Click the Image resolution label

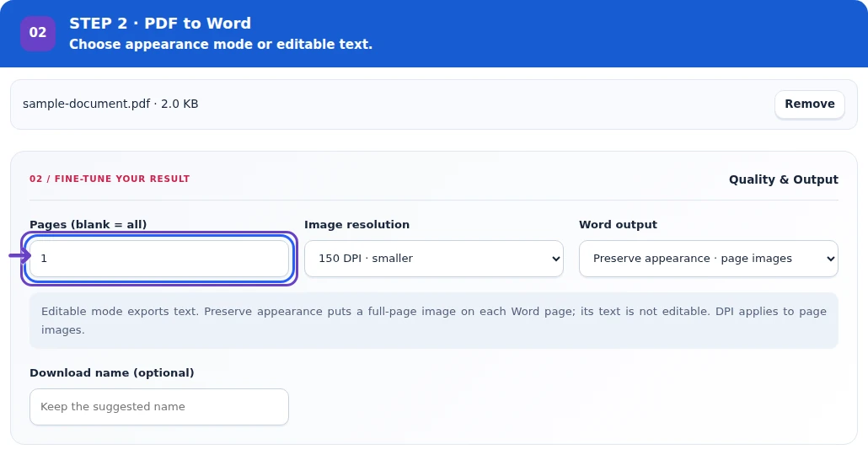pos(357,225)
